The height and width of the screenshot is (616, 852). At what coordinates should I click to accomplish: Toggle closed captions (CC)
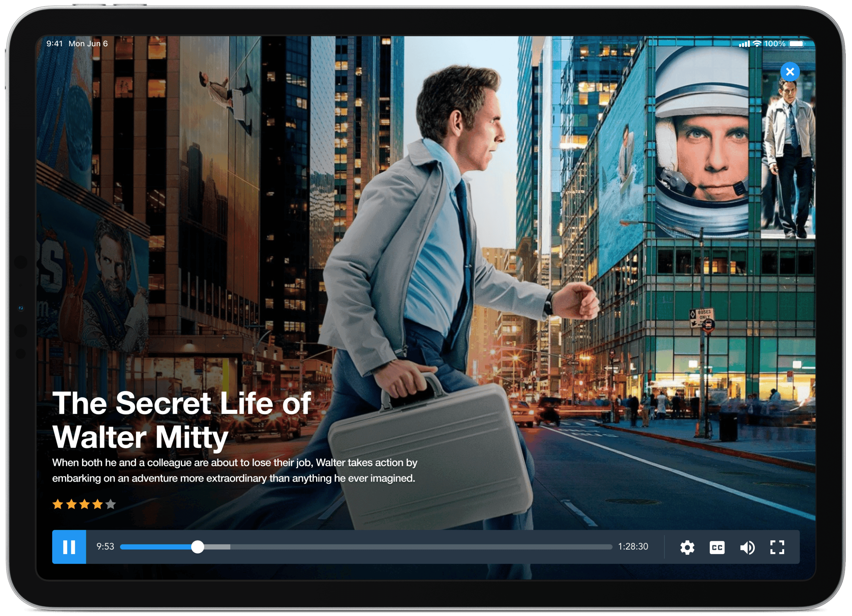(x=717, y=547)
